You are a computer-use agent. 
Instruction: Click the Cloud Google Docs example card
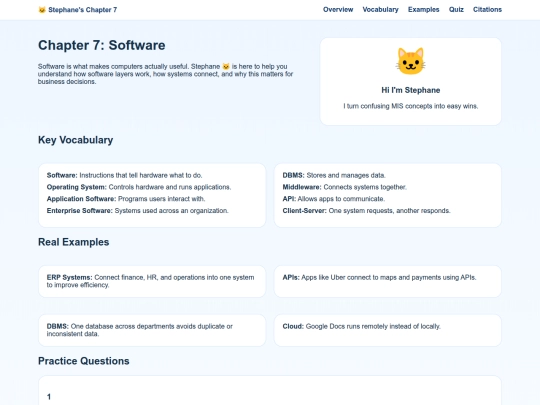coord(387,330)
